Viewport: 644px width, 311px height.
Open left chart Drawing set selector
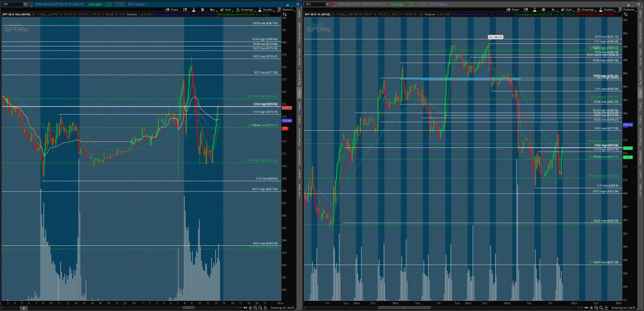(x=282, y=308)
